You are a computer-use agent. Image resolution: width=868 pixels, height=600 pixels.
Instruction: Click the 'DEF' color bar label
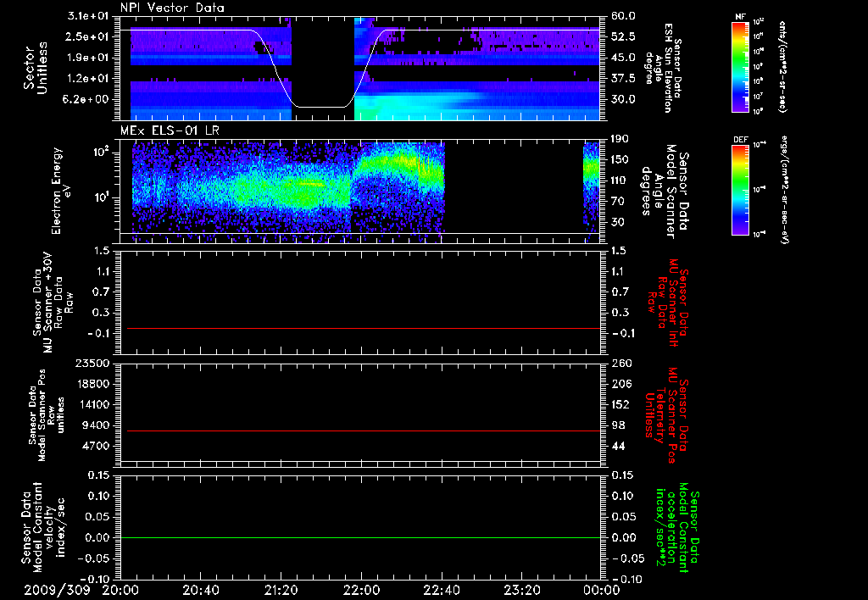(x=740, y=140)
